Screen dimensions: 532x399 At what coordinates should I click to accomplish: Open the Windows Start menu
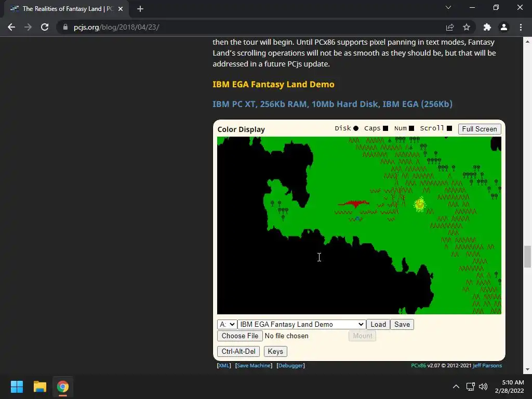(17, 387)
